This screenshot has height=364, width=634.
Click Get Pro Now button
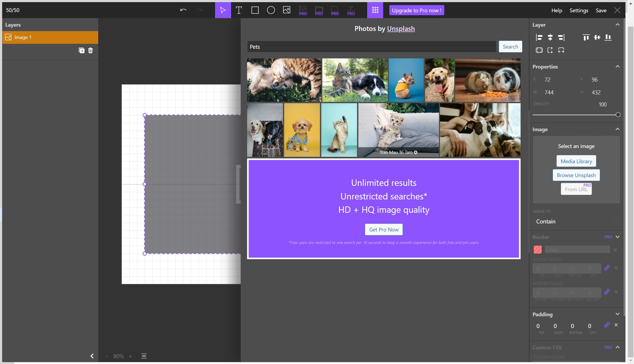click(384, 230)
